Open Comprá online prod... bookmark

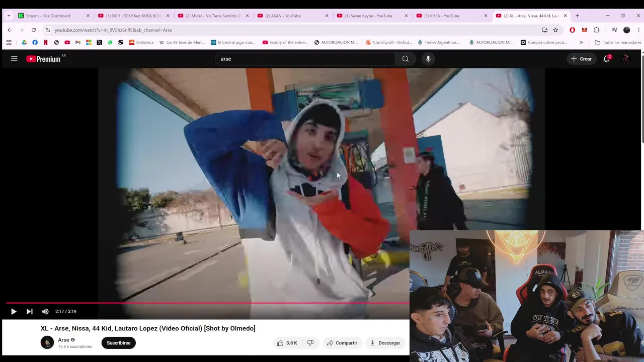(x=544, y=42)
